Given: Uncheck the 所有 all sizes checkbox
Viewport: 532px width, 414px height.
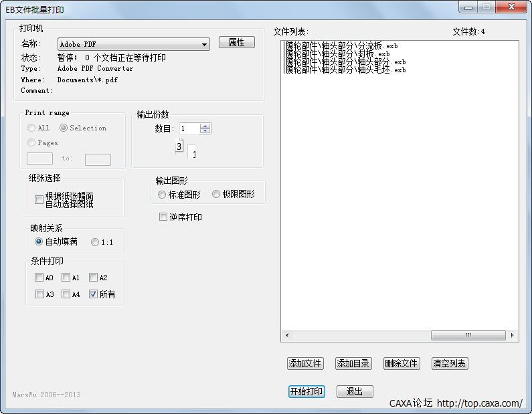Looking at the screenshot, I should (x=94, y=294).
